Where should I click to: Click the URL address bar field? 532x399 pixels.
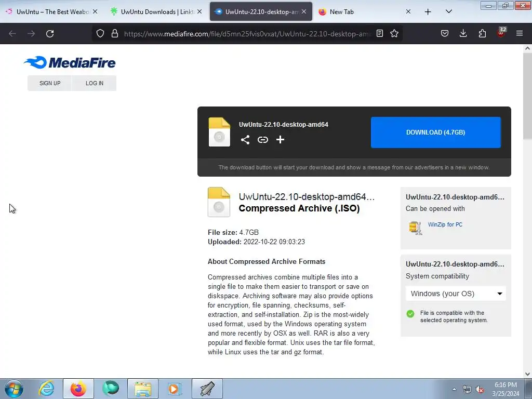(x=247, y=34)
